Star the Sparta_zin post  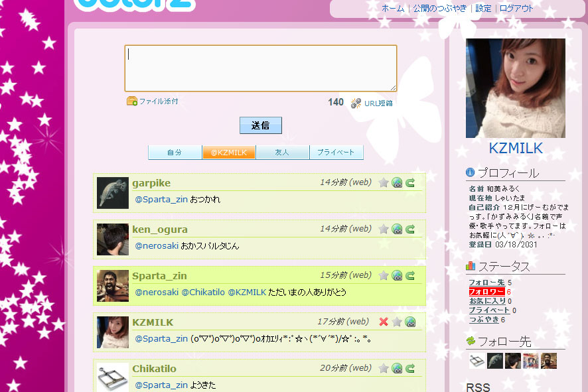384,275
